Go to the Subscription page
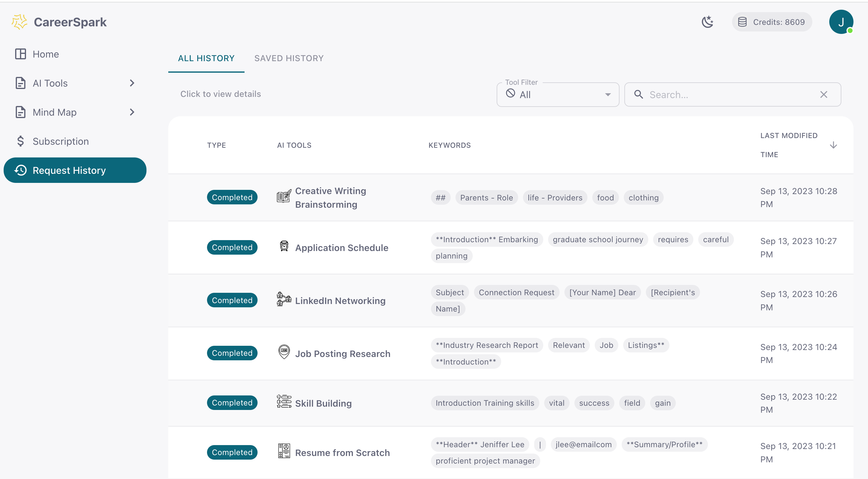The image size is (868, 479). [61, 141]
